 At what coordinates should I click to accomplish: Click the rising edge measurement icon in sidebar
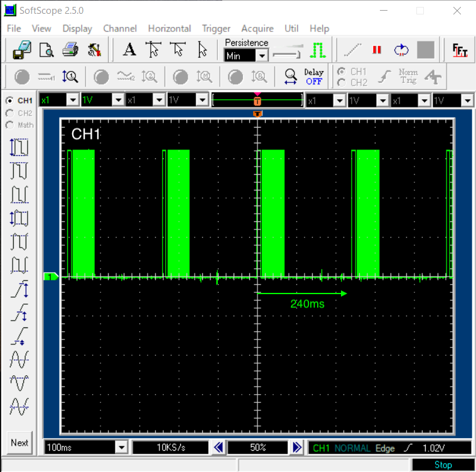point(19,290)
